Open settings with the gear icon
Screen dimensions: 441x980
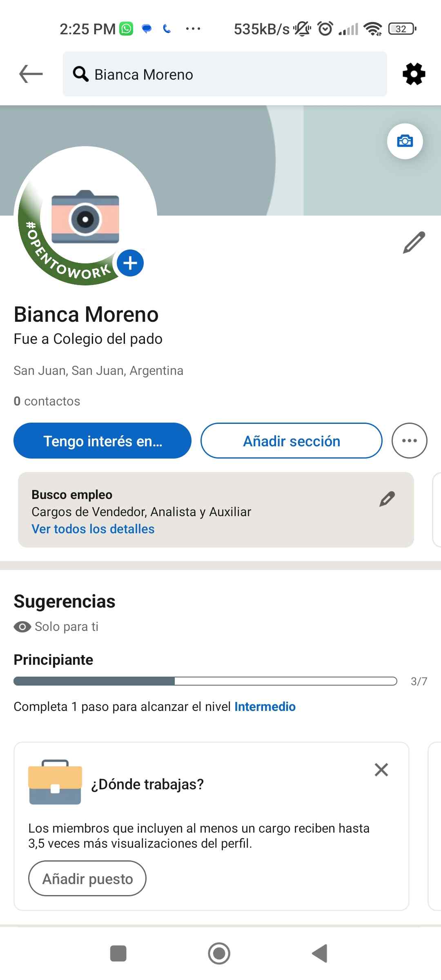(x=414, y=74)
